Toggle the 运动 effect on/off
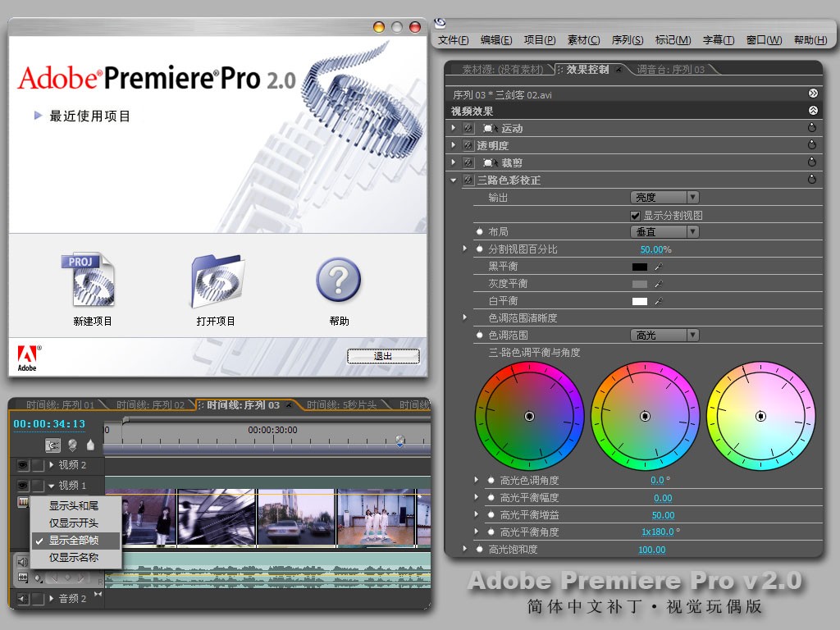The image size is (840, 630). 468,128
